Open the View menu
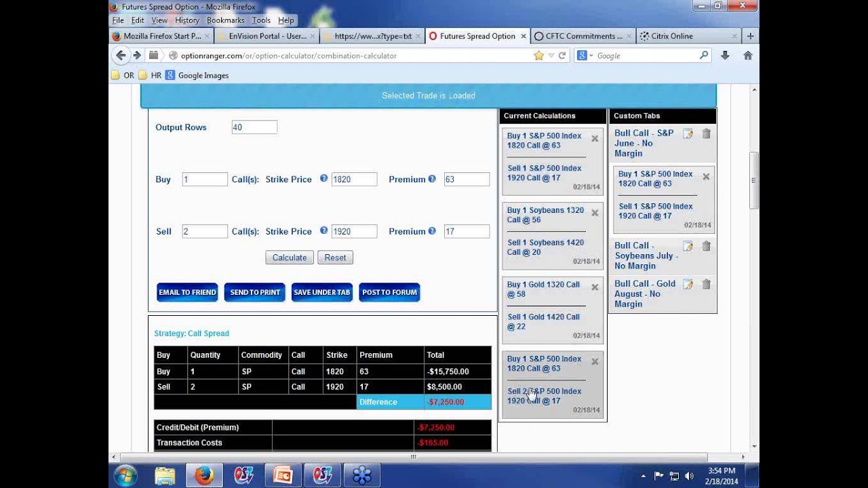The image size is (868, 488). [x=159, y=20]
